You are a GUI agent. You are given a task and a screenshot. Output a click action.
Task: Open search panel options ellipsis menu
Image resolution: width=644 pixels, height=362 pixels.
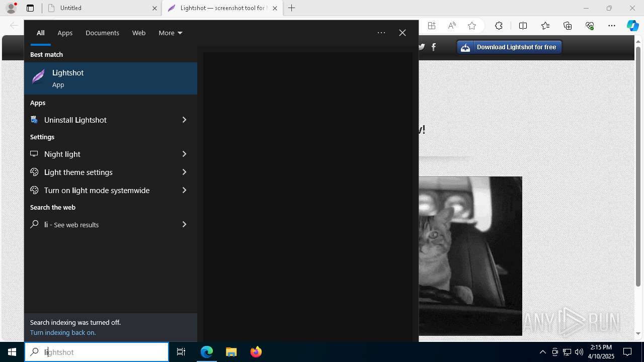coord(381,33)
